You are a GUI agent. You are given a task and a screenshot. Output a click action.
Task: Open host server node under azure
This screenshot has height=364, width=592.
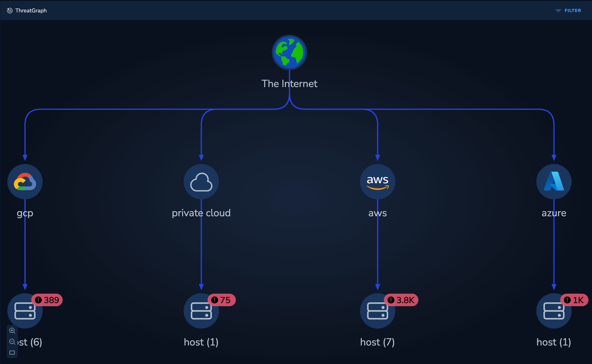point(554,311)
